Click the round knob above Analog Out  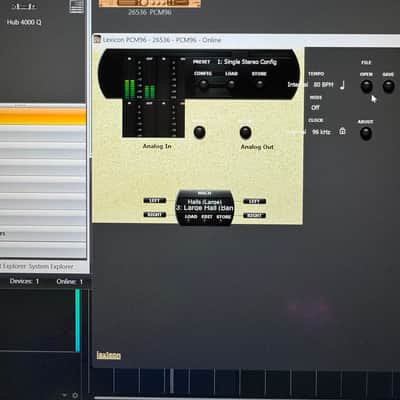click(245, 132)
